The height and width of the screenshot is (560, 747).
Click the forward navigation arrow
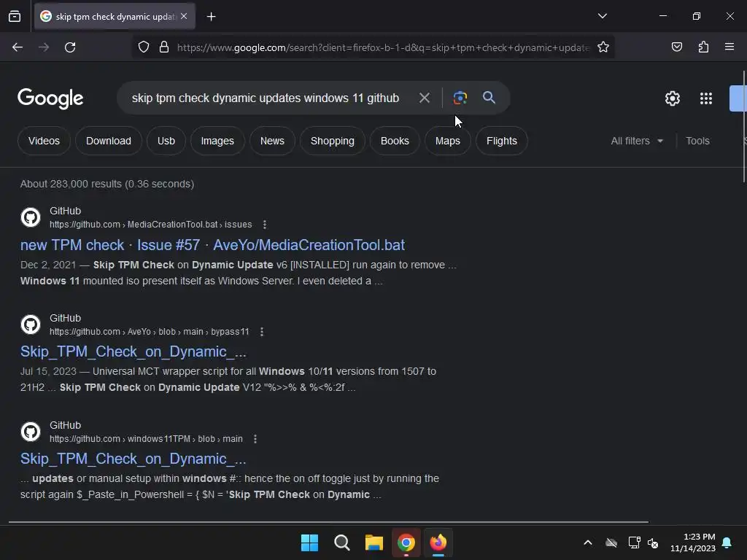point(44,47)
